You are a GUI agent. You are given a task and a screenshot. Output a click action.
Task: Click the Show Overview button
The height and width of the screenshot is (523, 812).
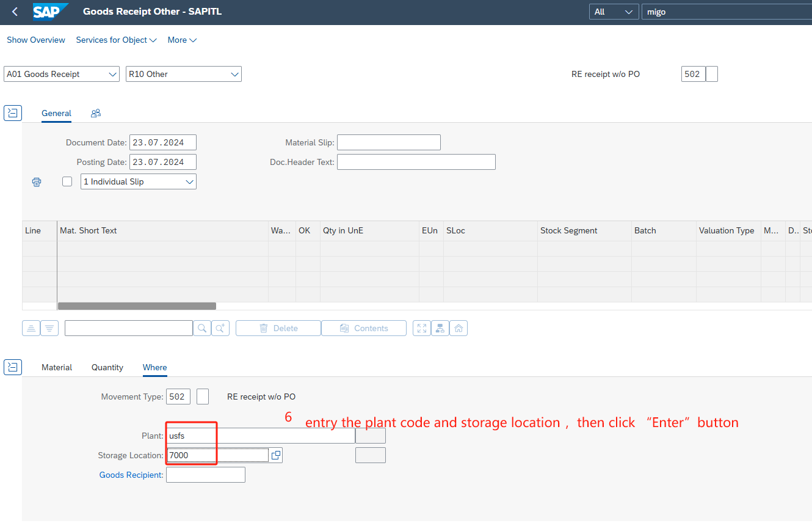36,40
